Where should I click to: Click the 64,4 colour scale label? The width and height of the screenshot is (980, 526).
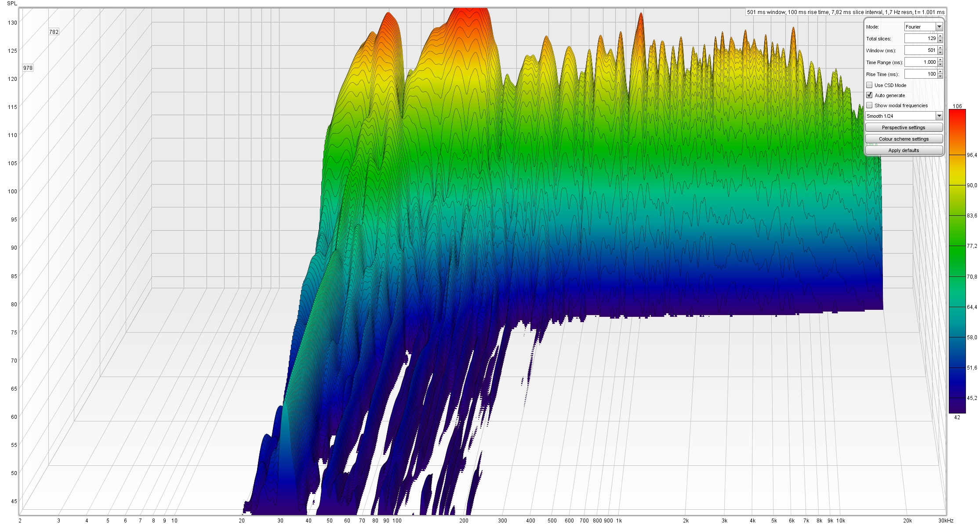[x=972, y=307]
